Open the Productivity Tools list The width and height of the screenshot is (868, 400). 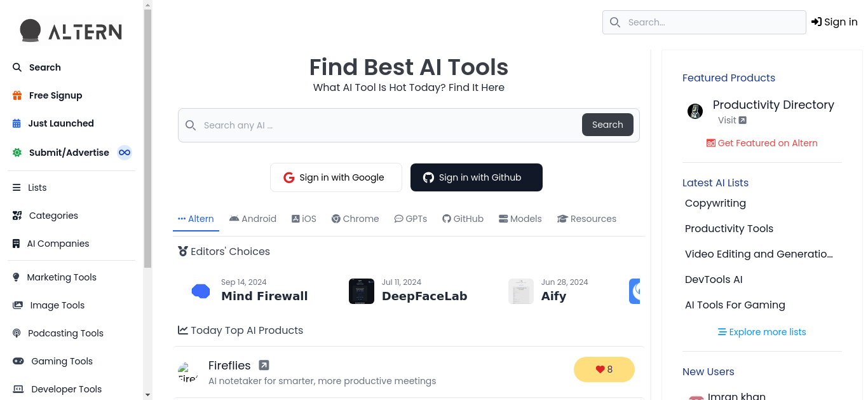729,229
